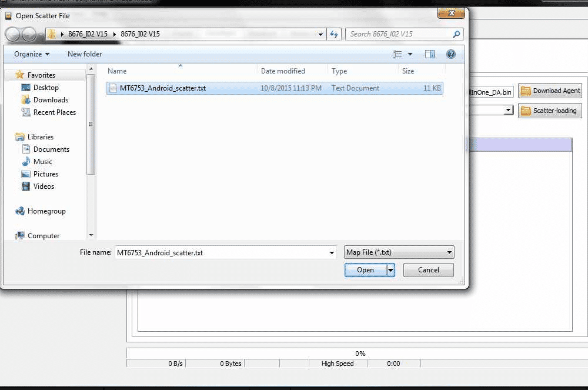588x390 pixels.
Task: Click the change view icon
Action: tap(397, 54)
